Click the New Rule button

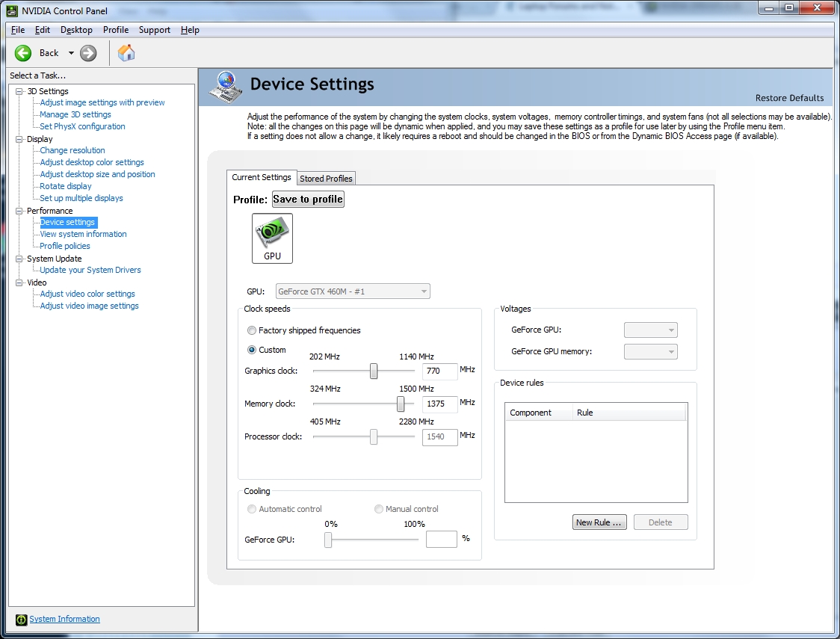click(599, 522)
